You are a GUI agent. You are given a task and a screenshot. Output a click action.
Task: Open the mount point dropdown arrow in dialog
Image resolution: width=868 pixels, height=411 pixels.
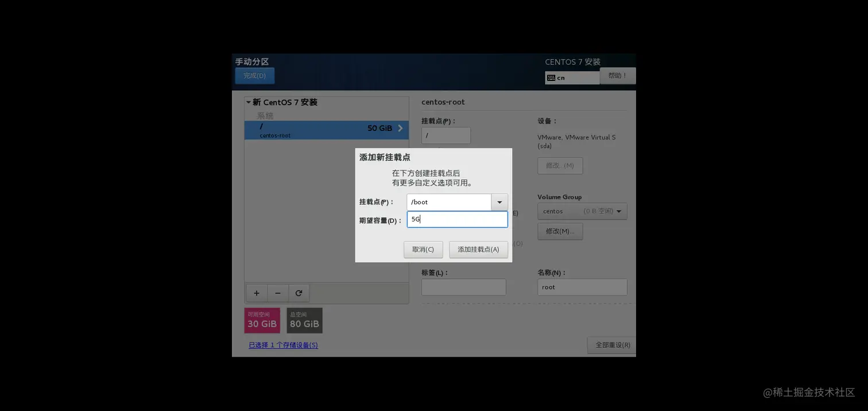pyautogui.click(x=499, y=202)
